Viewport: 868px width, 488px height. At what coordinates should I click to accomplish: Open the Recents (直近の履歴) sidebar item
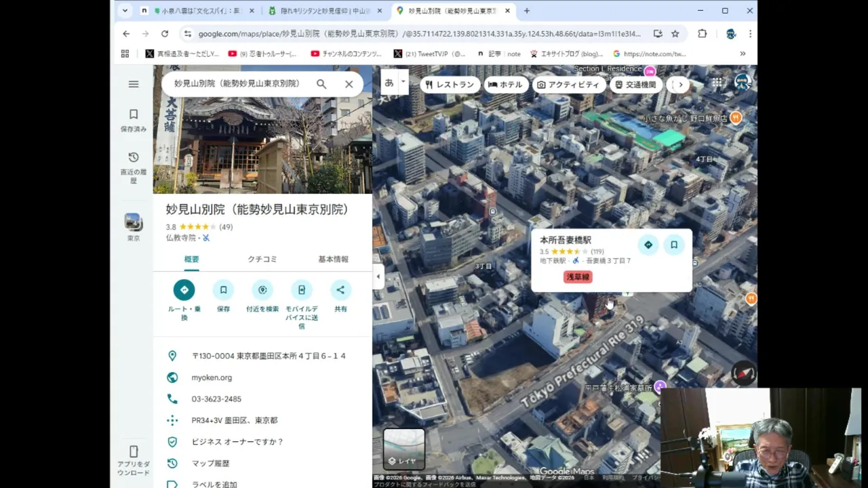pos(134,167)
